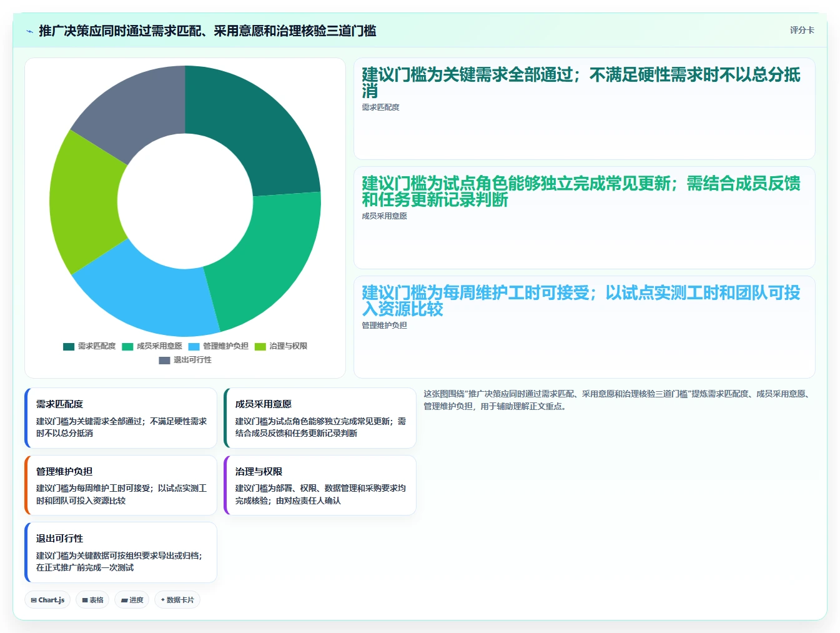Image resolution: width=840 pixels, height=633 pixels.
Task: Click the page title 推广决策应同时通过需求匹配
Action: (207, 31)
